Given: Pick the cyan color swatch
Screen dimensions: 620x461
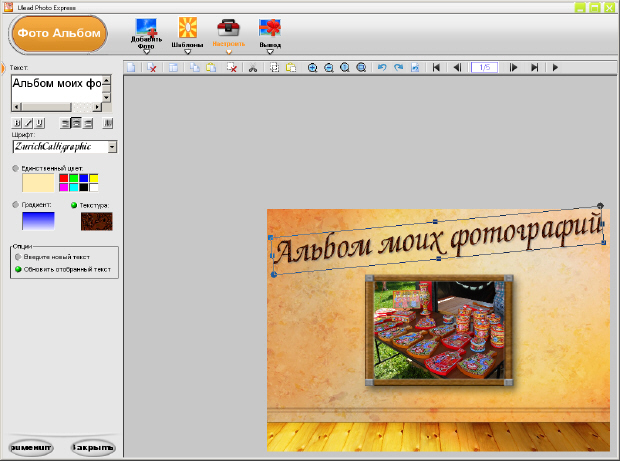Looking at the screenshot, I should click(74, 187).
